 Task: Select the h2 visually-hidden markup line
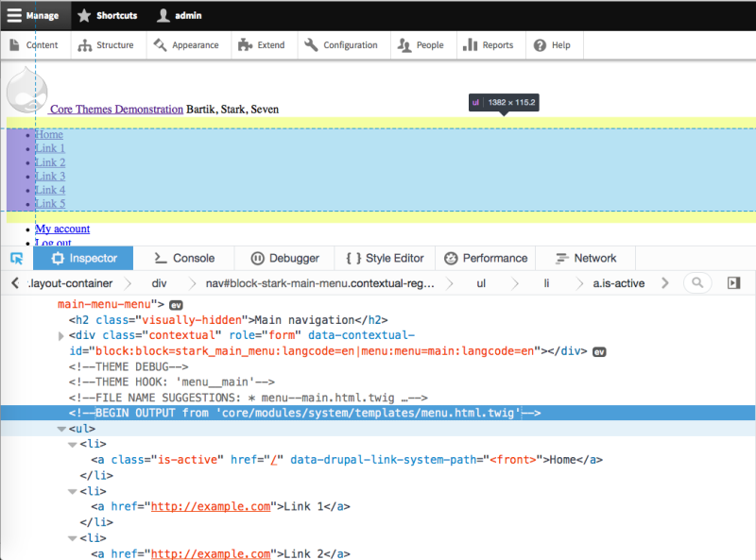[229, 320]
